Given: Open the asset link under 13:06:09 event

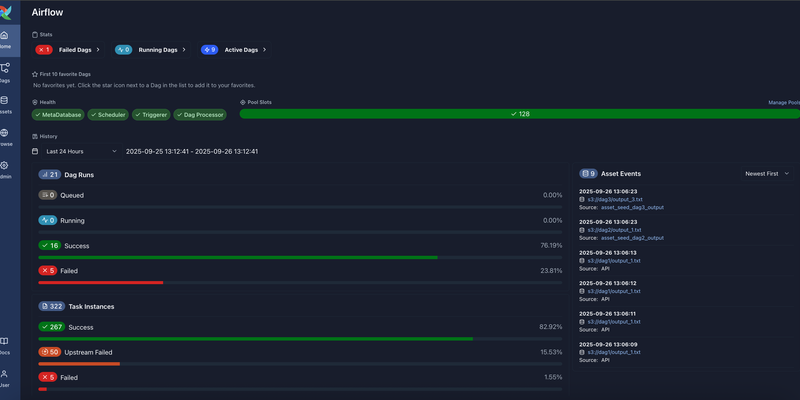Looking at the screenshot, I should 614,352.
